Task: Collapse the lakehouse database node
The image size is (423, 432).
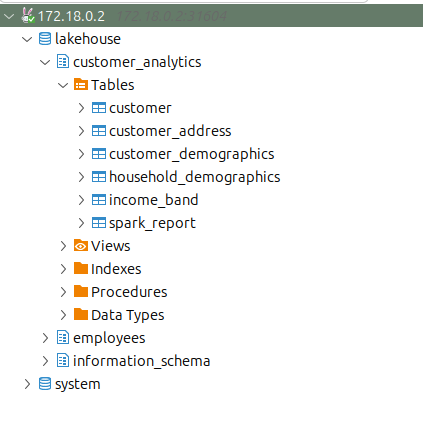Action: tap(27, 39)
